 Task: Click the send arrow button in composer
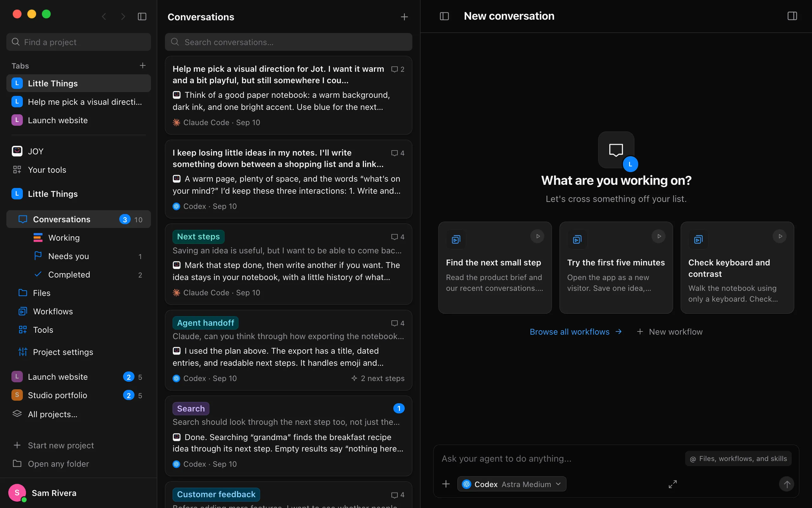[x=787, y=484]
